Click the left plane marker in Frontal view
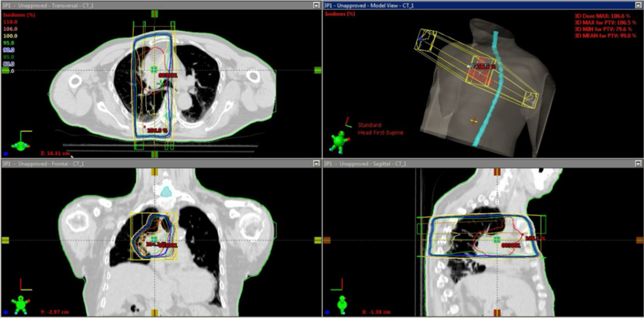 [x=5, y=240]
